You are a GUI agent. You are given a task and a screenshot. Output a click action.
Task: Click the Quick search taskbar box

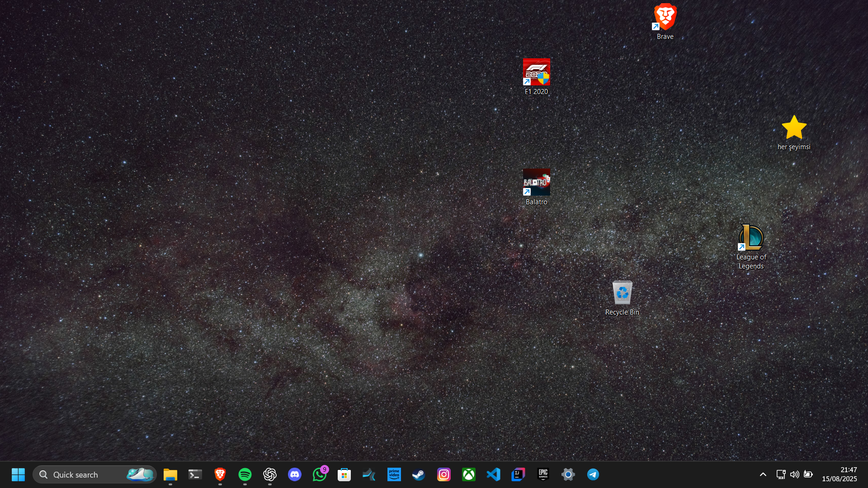94,474
